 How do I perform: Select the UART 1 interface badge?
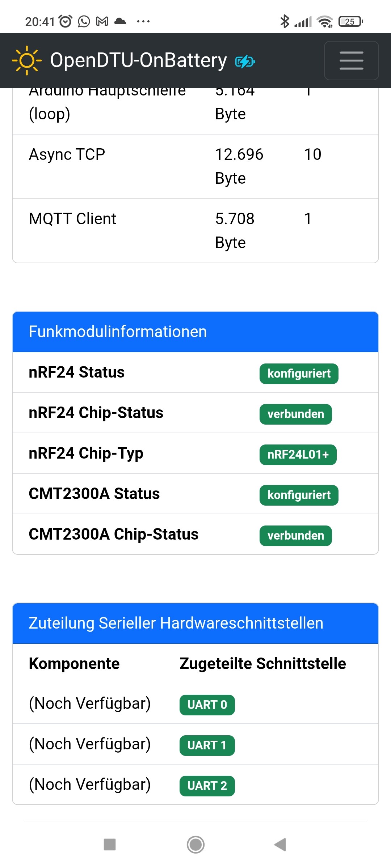coord(207,745)
